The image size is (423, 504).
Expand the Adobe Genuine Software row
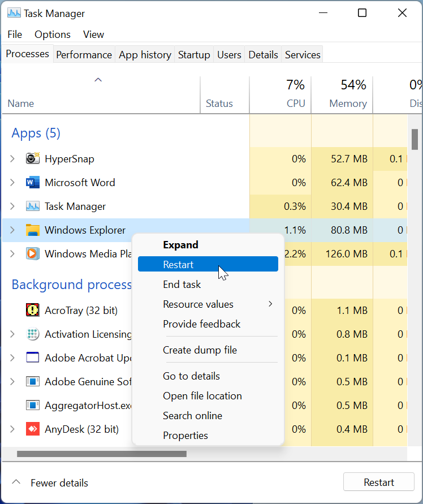click(12, 382)
